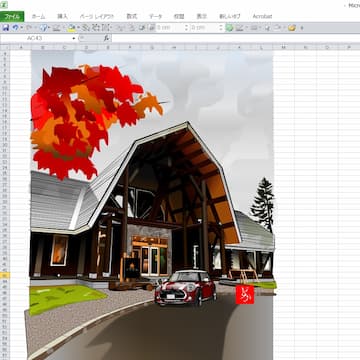Screen dimensions: 360x360
Task: Open quick access toolbar customize arrow
Action: click(x=302, y=28)
